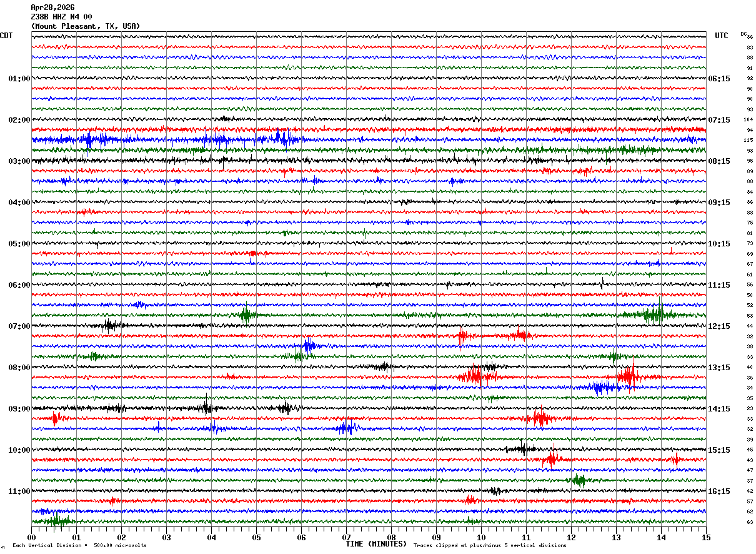Click the DC offset value 104
Viewport: 756px width, 554px height.
click(748, 120)
